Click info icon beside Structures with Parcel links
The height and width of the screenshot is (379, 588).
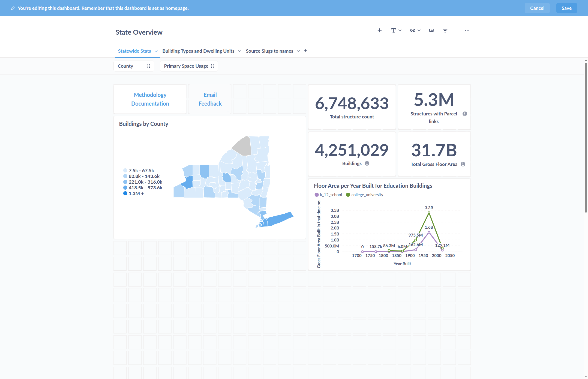tap(465, 114)
